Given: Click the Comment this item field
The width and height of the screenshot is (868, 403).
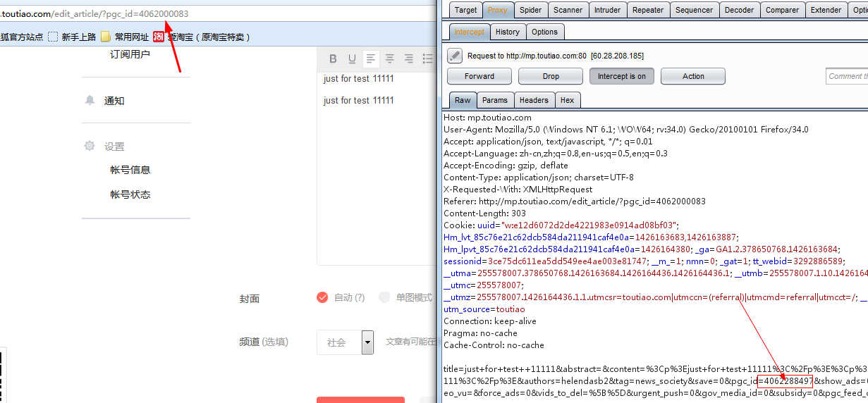Looking at the screenshot, I should pyautogui.click(x=847, y=76).
